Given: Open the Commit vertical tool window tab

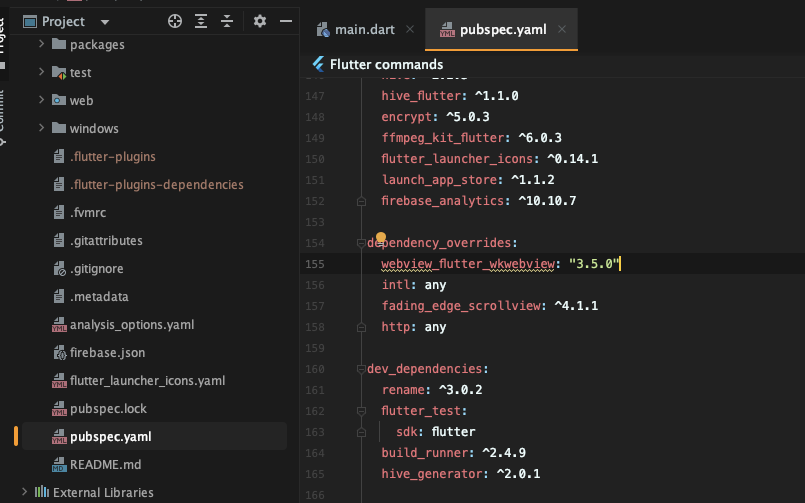Looking at the screenshot, I should pos(2,117).
